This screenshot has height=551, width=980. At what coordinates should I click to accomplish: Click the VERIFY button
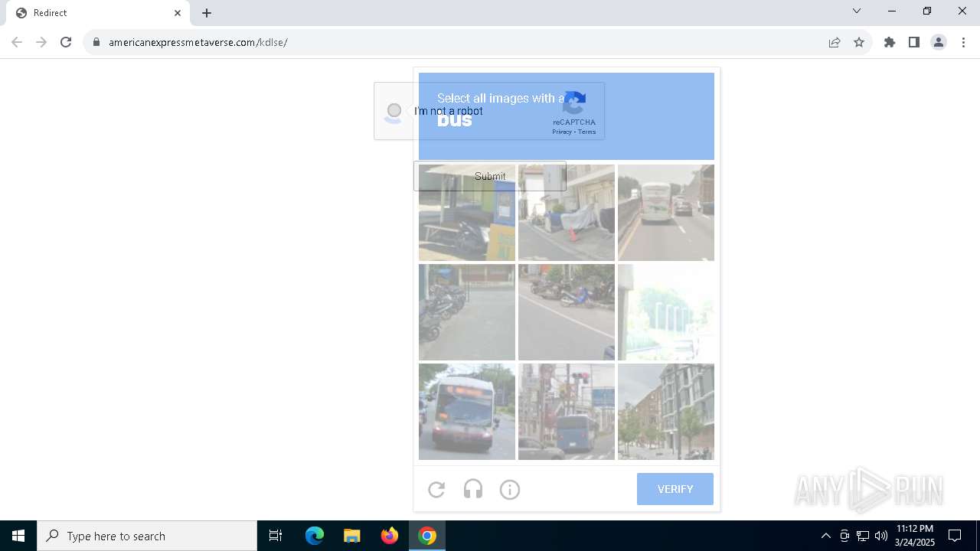tap(675, 489)
